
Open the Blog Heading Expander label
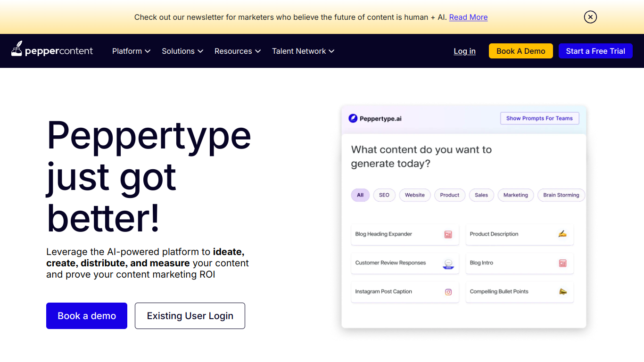pyautogui.click(x=384, y=234)
